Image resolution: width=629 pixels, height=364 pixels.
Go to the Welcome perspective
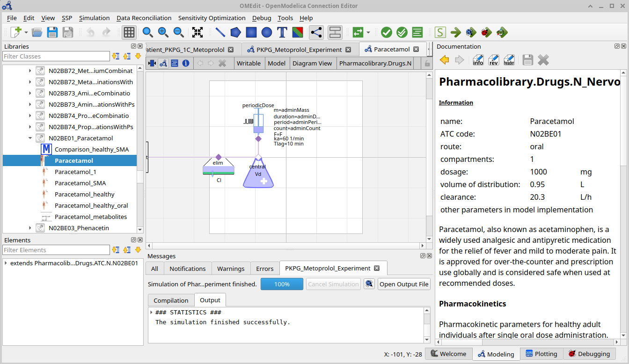448,354
